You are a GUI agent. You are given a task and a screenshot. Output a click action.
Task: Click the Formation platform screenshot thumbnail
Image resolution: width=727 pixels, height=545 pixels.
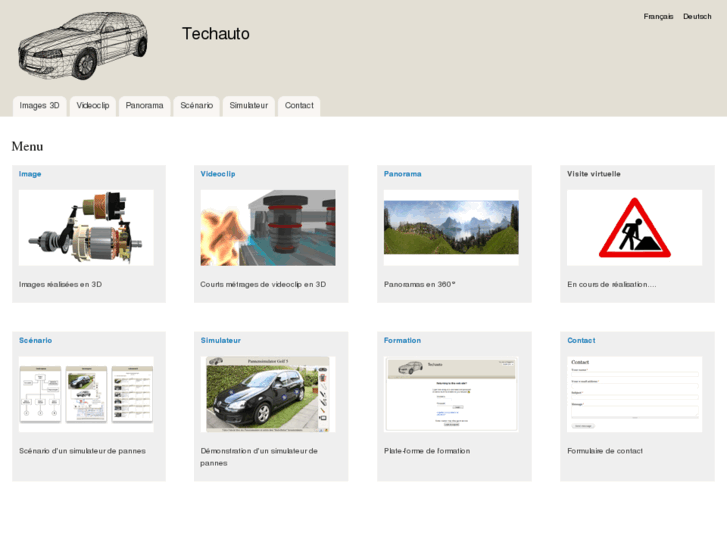pos(451,394)
